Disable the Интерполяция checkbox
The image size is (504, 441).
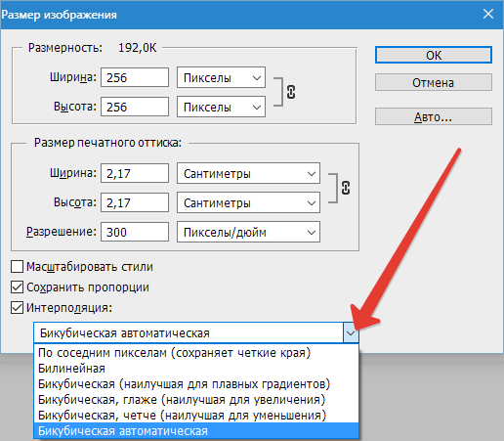pos(17,308)
